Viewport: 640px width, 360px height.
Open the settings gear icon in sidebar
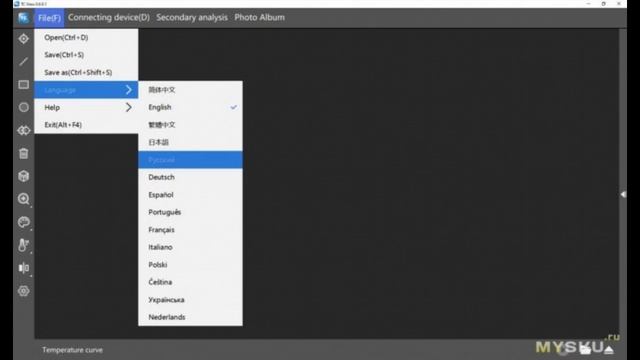[24, 291]
